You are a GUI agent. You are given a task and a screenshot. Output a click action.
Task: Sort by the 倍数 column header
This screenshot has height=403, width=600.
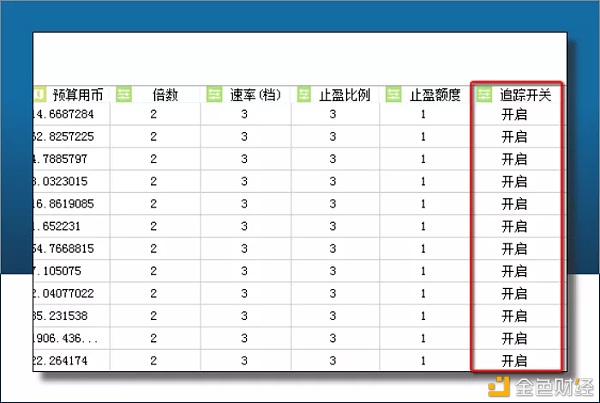pyautogui.click(x=165, y=95)
